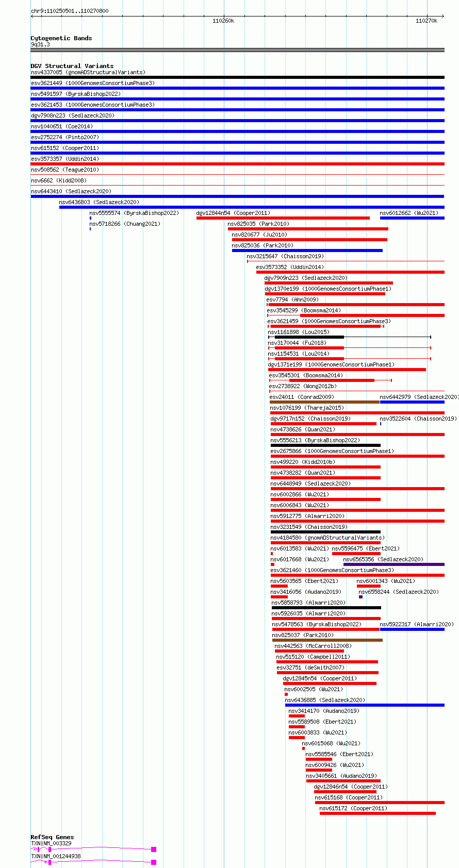Image resolution: width=459 pixels, height=868 pixels.
Task: Open nsv3522604 Chaisson2019 variant
Action: [418, 419]
